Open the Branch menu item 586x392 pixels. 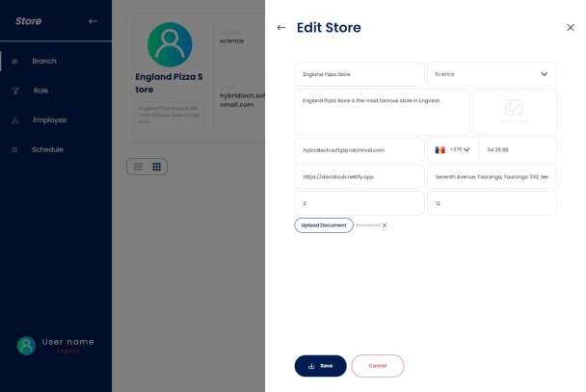(x=44, y=61)
